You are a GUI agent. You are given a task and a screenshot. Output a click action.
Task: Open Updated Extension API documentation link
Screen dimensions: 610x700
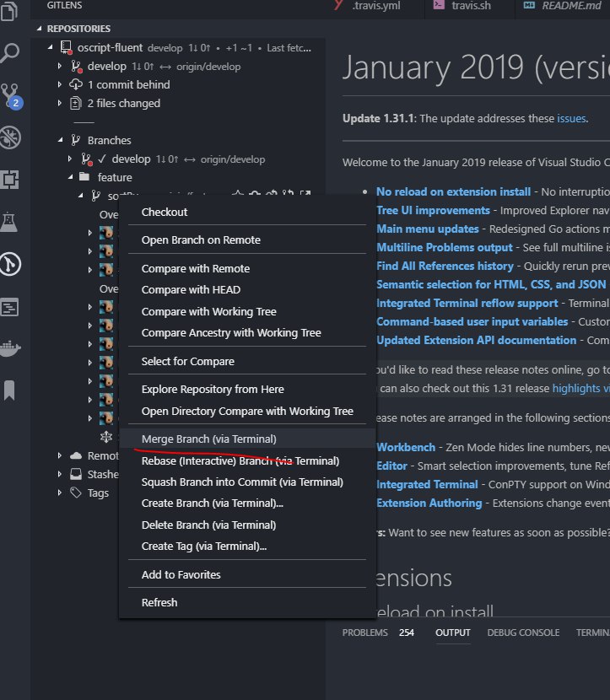(x=476, y=340)
